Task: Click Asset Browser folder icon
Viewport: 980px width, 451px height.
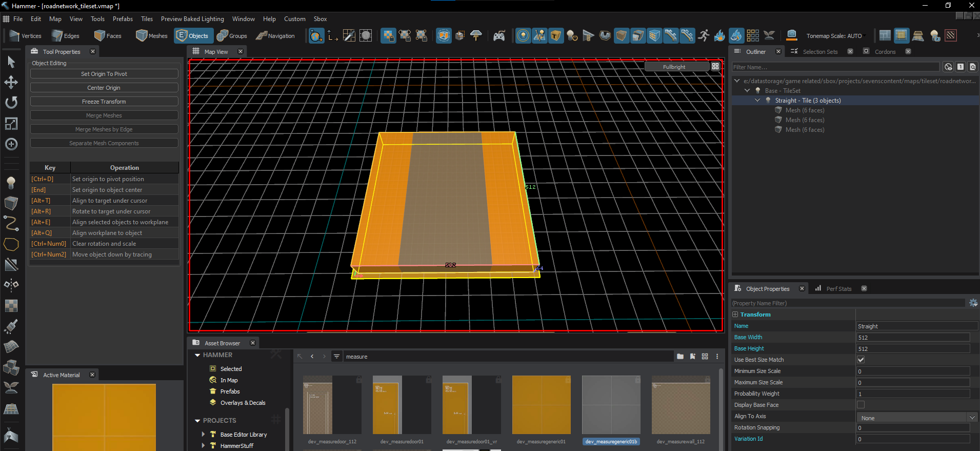Action: coord(680,357)
